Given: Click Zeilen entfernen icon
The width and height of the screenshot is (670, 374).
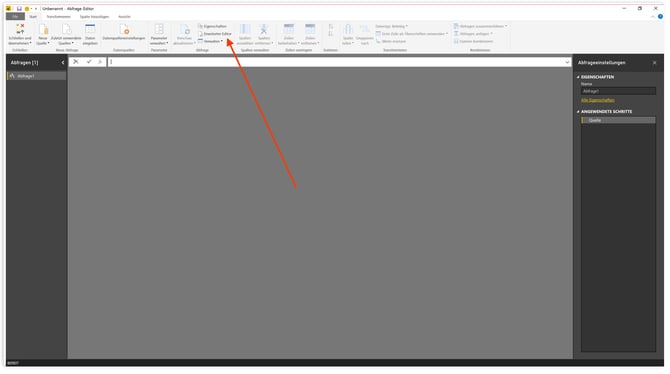Looking at the screenshot, I should click(x=310, y=29).
